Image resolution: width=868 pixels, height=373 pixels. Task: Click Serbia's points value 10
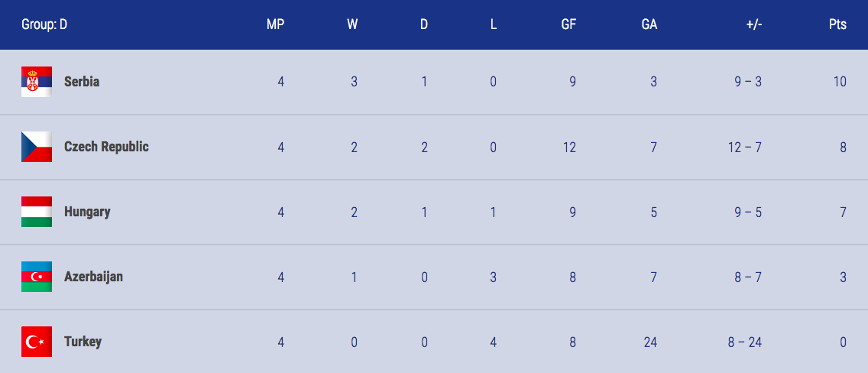[840, 82]
